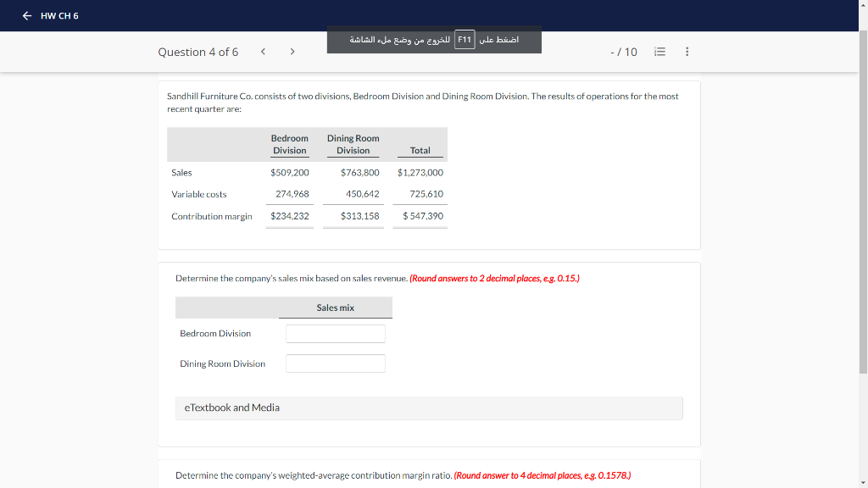This screenshot has width=868, height=488.
Task: Click the red rounding instruction for 2 decimals
Action: click(494, 278)
